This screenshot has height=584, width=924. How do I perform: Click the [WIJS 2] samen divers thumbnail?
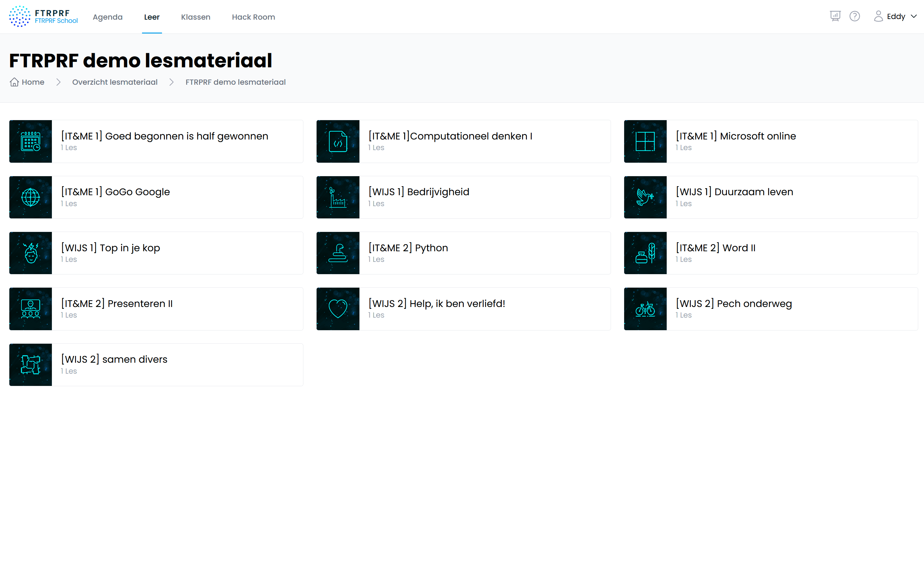(31, 365)
